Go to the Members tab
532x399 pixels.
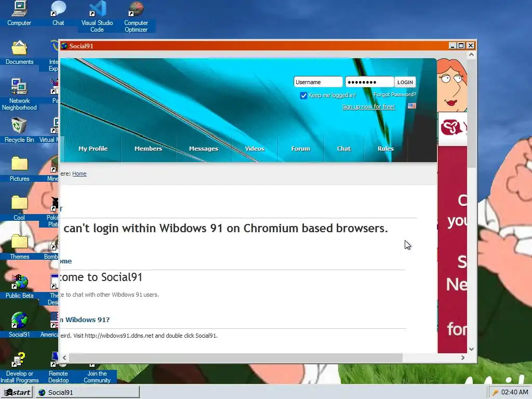(x=148, y=149)
